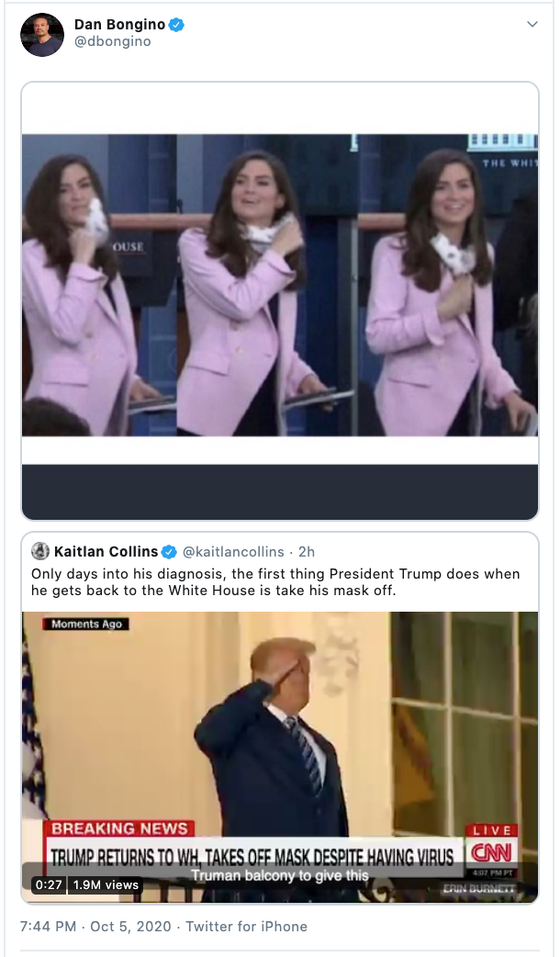560x957 pixels.
Task: Click the Twitter for iPhone source link
Action: tap(246, 927)
